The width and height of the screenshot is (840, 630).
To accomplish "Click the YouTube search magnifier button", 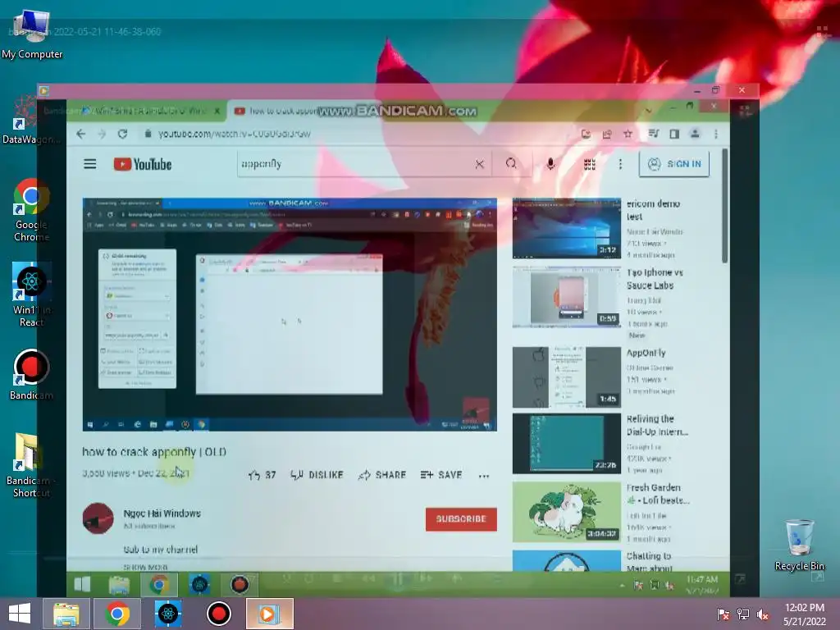I will coord(511,164).
